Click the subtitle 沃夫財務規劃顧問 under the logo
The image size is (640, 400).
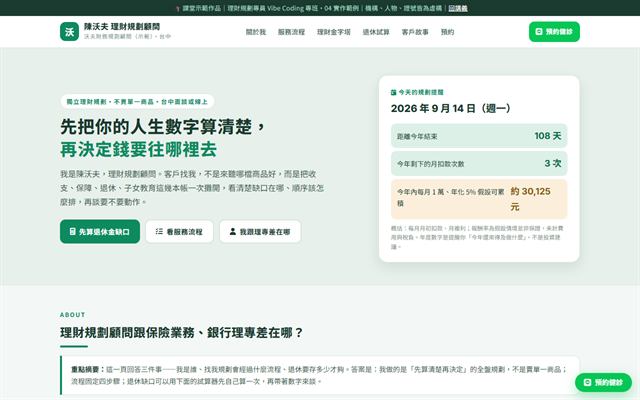tap(127, 37)
